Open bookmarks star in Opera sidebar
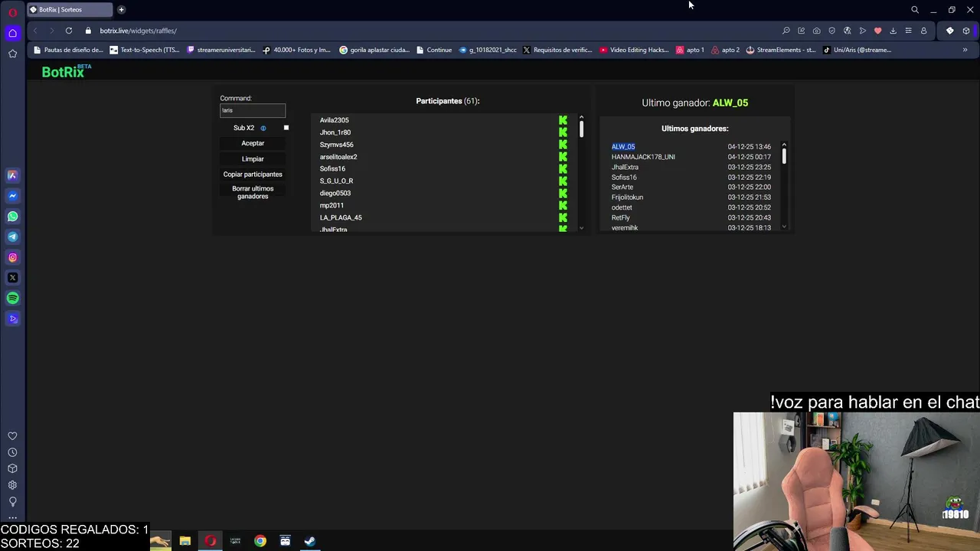 pos(12,54)
